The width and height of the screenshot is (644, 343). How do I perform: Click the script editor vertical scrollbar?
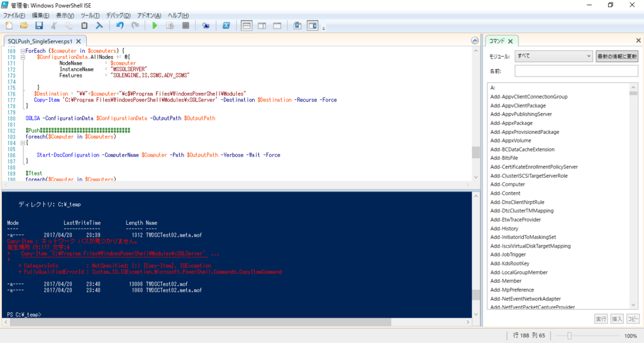click(476, 114)
